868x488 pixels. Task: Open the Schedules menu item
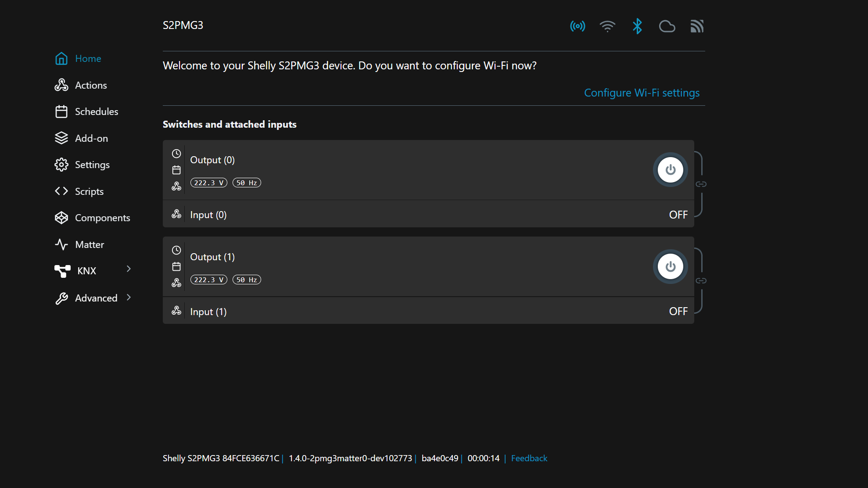click(96, 111)
